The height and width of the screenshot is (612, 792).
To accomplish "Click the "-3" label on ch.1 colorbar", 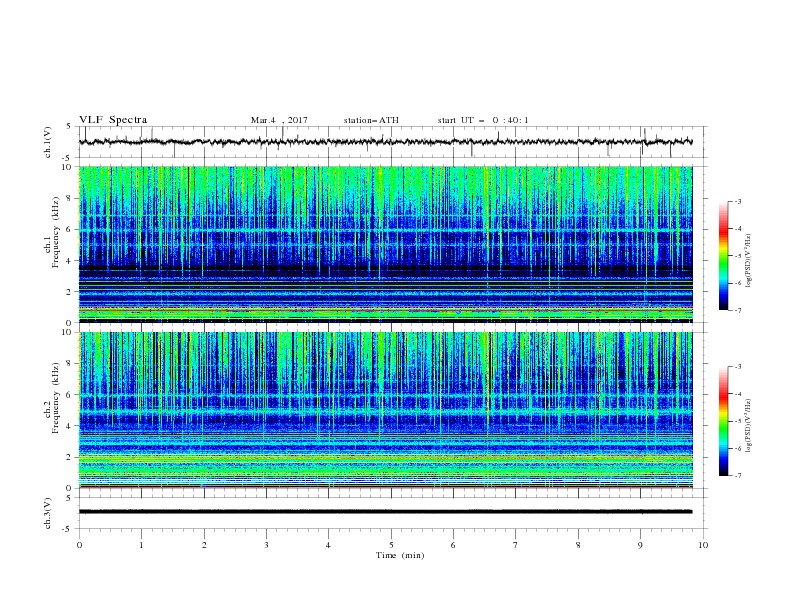I will click(x=738, y=201).
